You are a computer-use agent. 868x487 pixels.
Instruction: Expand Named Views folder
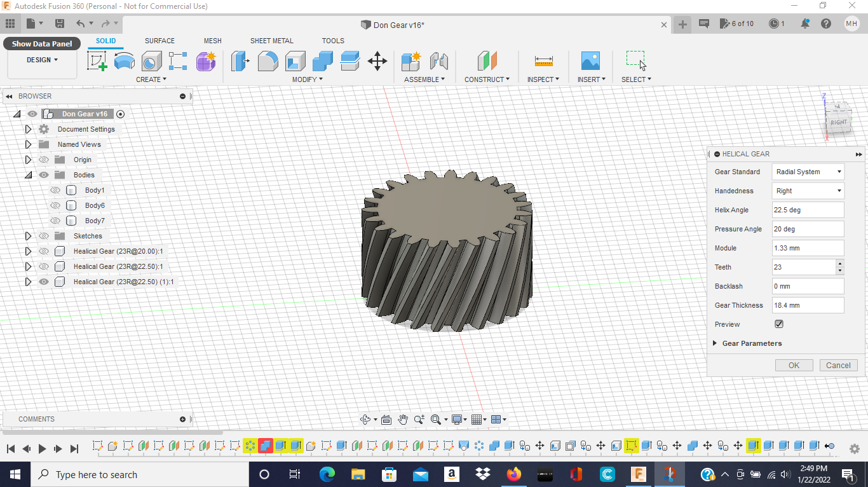pyautogui.click(x=28, y=144)
